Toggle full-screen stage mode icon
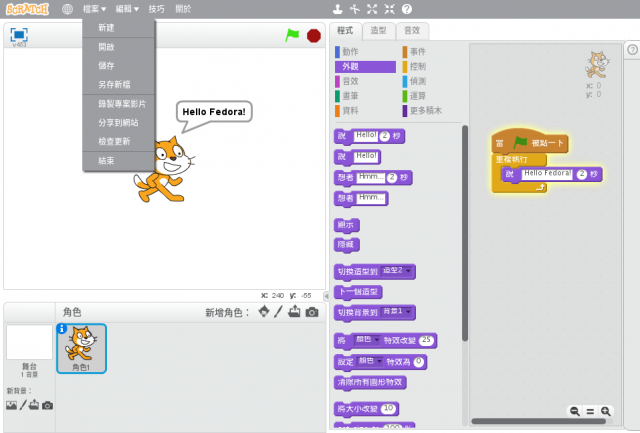 19,34
